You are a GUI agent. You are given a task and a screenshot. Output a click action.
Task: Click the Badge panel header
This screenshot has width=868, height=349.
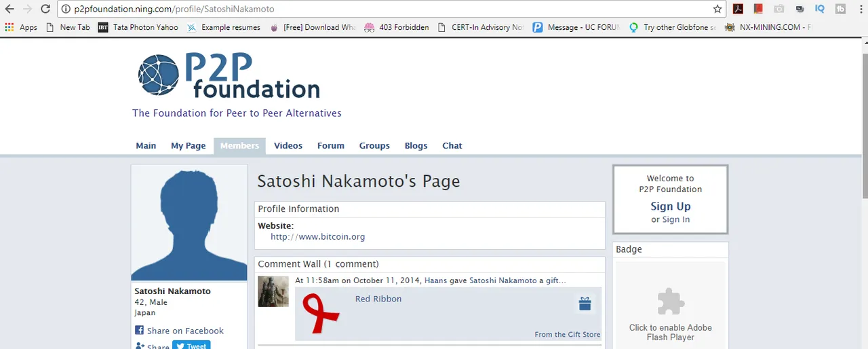629,250
